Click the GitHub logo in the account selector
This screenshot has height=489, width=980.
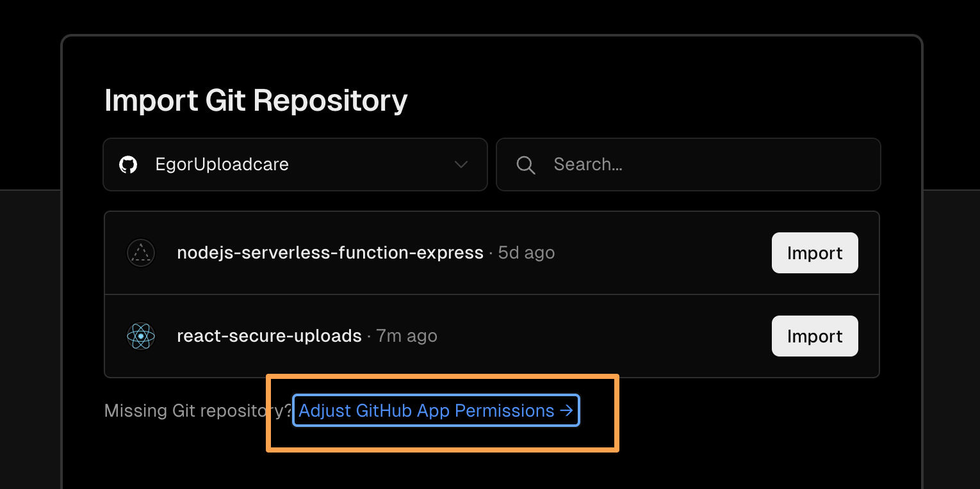pos(128,164)
